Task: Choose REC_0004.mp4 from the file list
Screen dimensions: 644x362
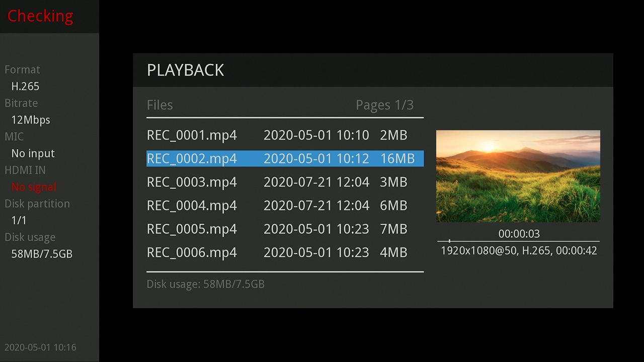Action: [284, 206]
